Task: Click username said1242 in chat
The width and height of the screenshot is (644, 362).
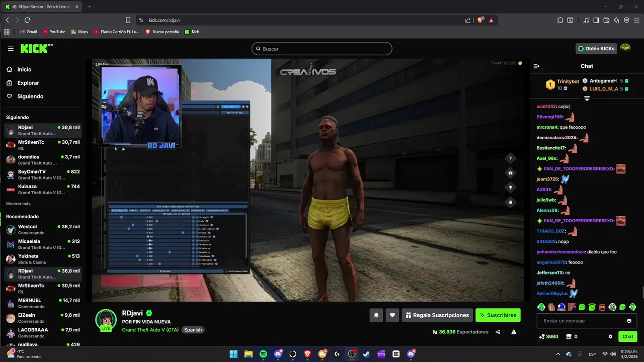Action: [546, 106]
